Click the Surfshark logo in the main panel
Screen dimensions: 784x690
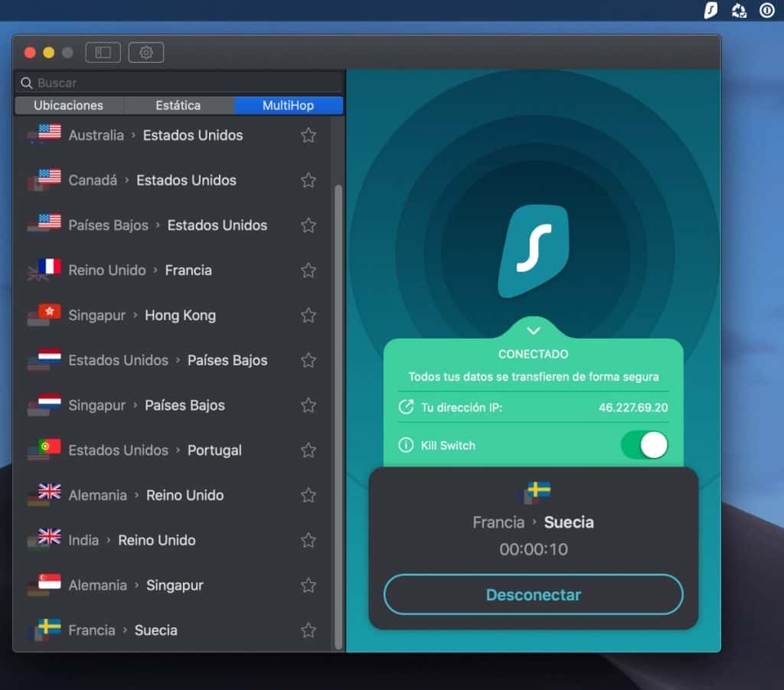(534, 250)
